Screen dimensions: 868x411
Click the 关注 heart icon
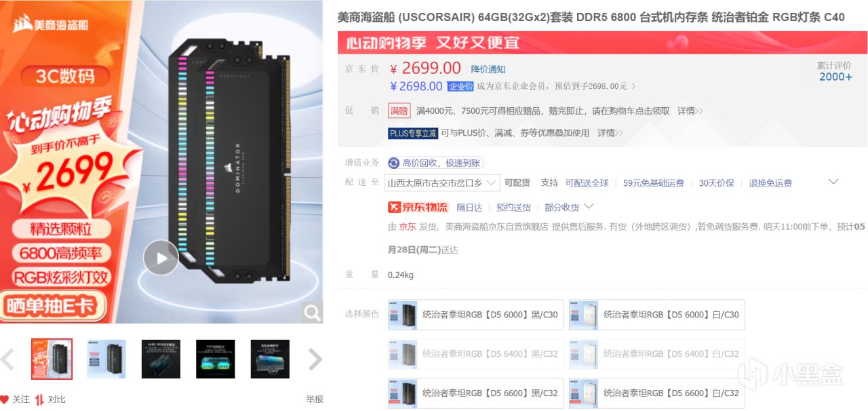coord(5,399)
